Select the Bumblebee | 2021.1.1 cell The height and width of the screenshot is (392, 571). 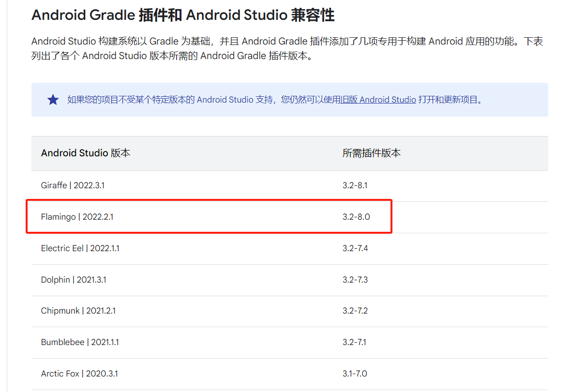coord(80,342)
